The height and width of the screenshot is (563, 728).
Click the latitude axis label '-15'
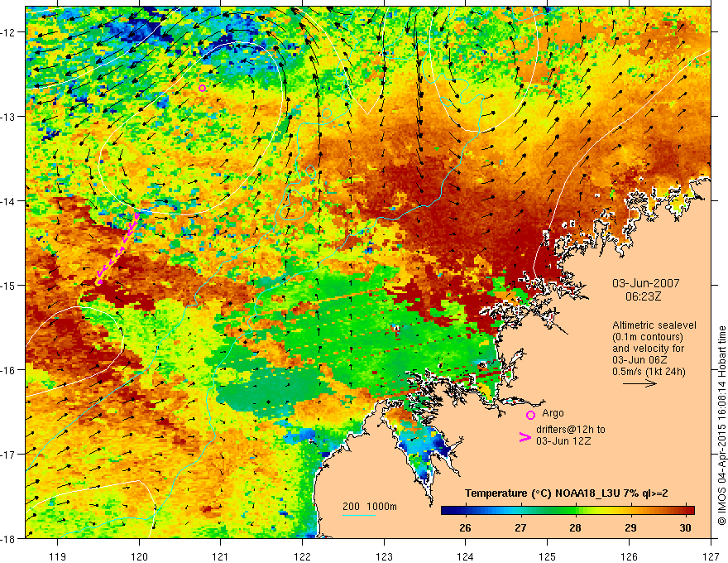click(x=9, y=285)
